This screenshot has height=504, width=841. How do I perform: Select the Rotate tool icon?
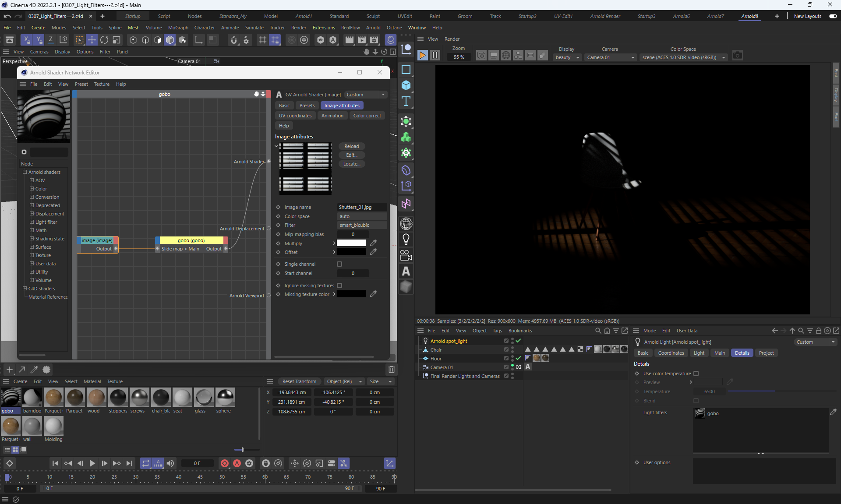[104, 40]
